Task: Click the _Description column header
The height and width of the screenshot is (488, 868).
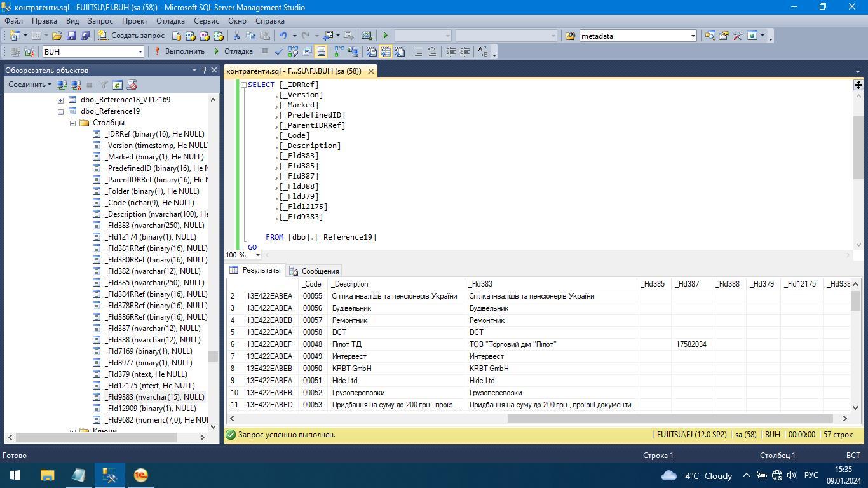Action: point(396,284)
